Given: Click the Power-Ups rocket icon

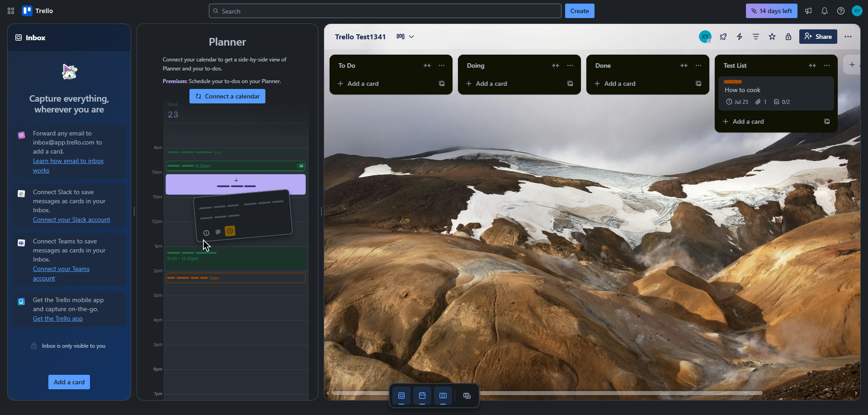Looking at the screenshot, I should pyautogui.click(x=723, y=37).
